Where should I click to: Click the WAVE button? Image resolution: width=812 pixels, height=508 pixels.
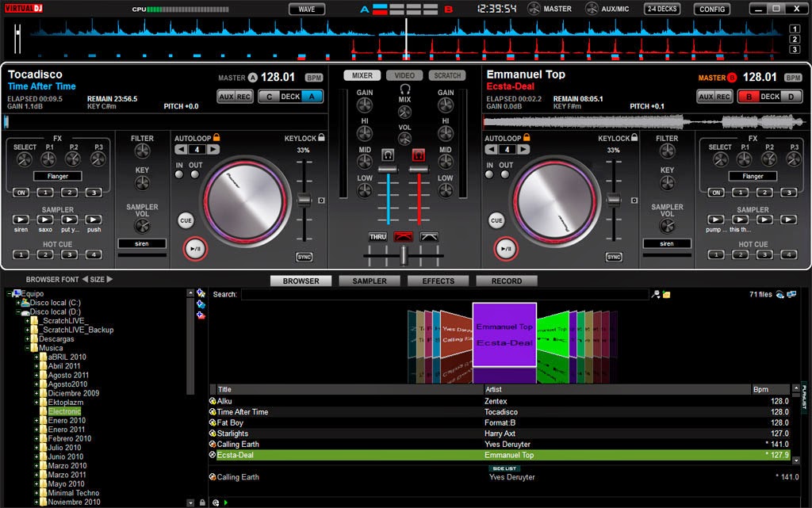(307, 9)
